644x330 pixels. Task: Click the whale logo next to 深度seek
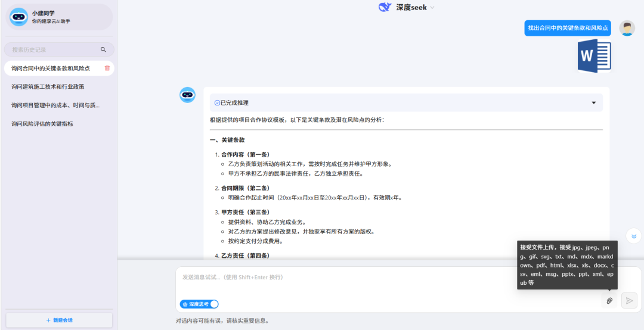coord(385,7)
